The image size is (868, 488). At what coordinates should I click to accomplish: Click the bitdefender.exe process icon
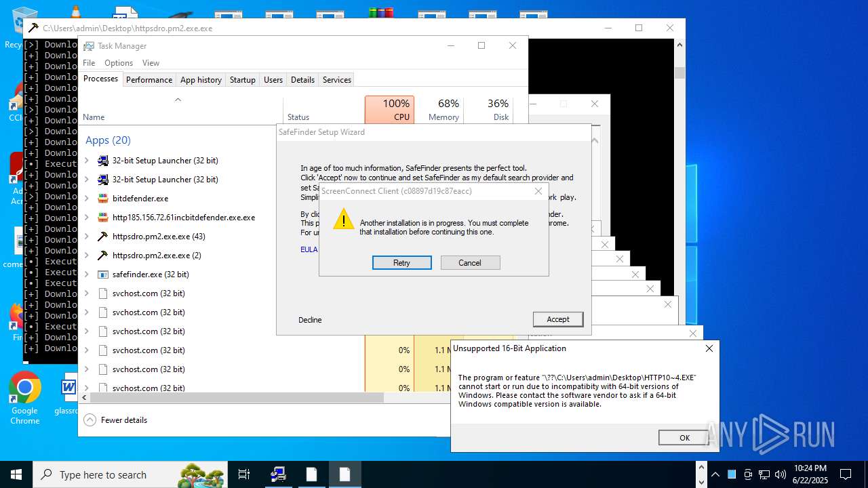click(x=103, y=199)
